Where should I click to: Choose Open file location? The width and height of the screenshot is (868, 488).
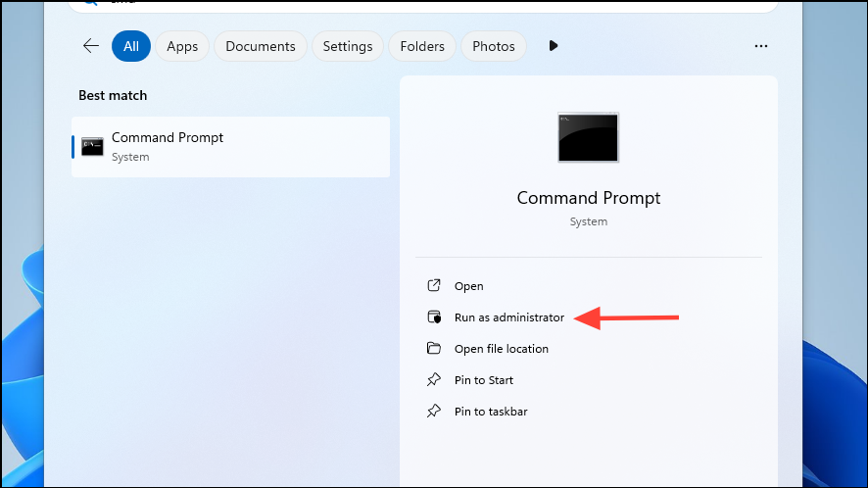501,349
